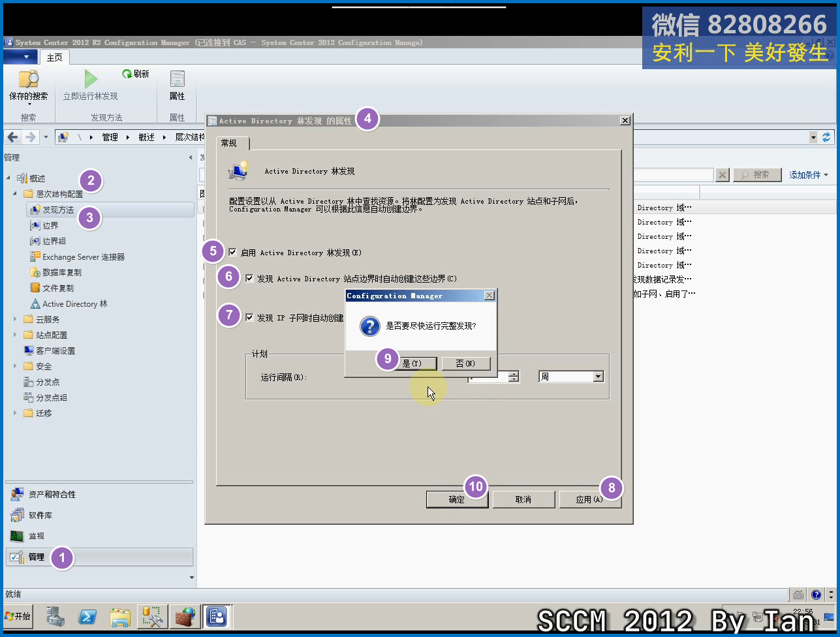
Task: Decrease the 运行间隔 spinner value
Action: click(x=514, y=379)
